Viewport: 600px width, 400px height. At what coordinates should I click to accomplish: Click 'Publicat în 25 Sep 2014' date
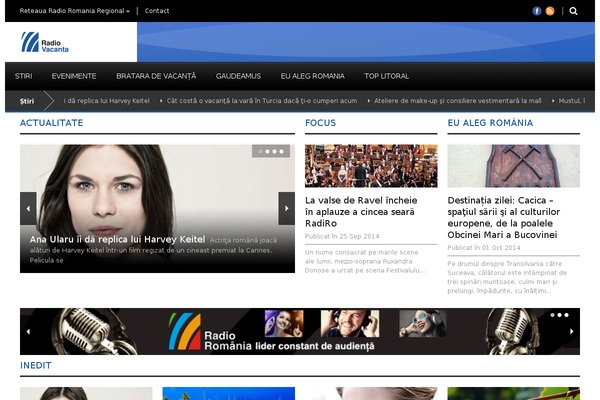(x=342, y=236)
